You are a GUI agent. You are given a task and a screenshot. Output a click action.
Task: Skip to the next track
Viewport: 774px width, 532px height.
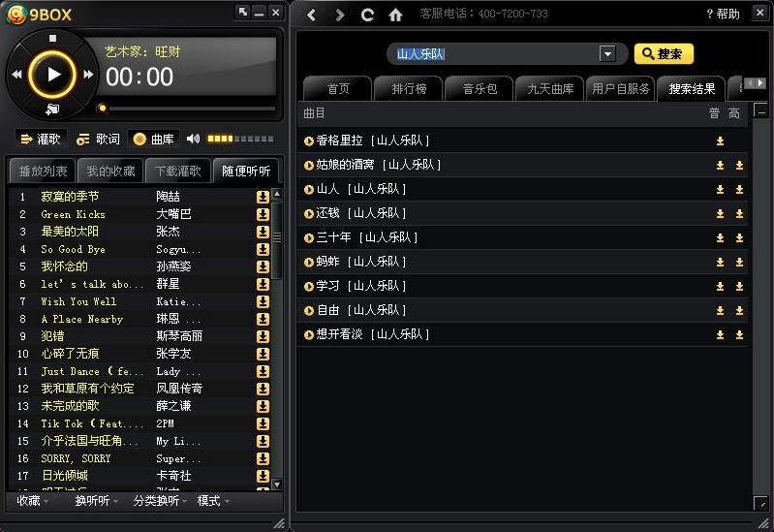tap(88, 74)
